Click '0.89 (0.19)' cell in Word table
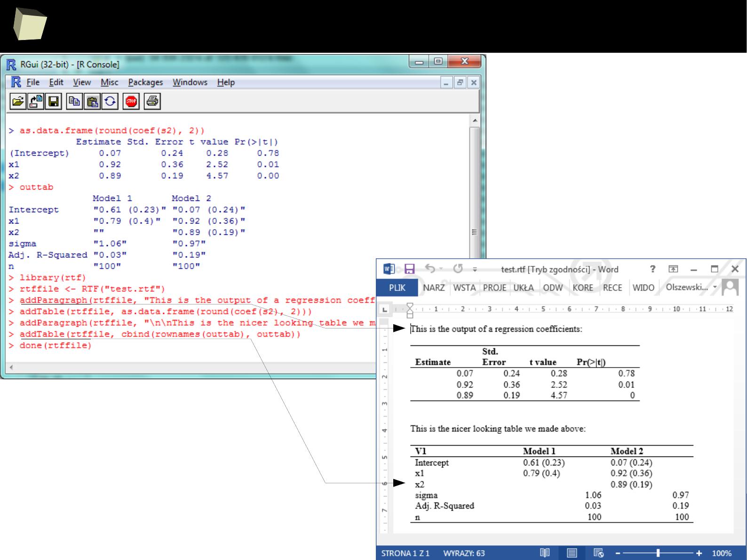The image size is (747, 560). [x=631, y=484]
